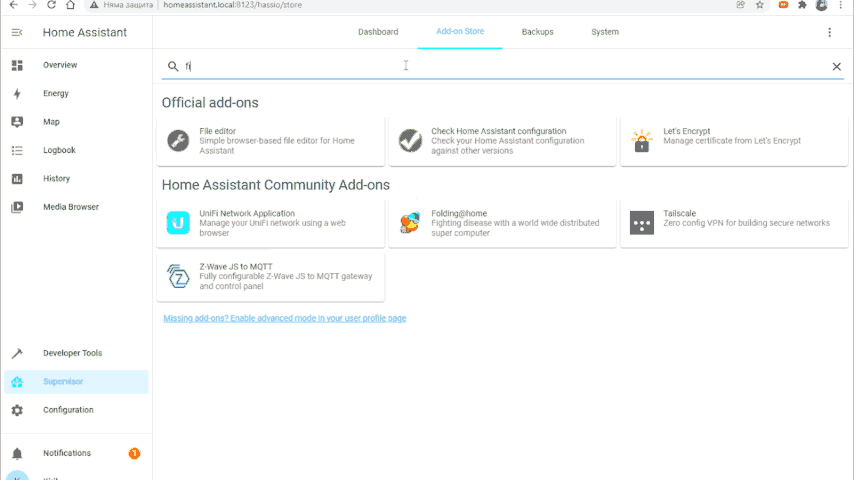The image size is (854, 480).
Task: Click the search magnifier icon
Action: 173,66
